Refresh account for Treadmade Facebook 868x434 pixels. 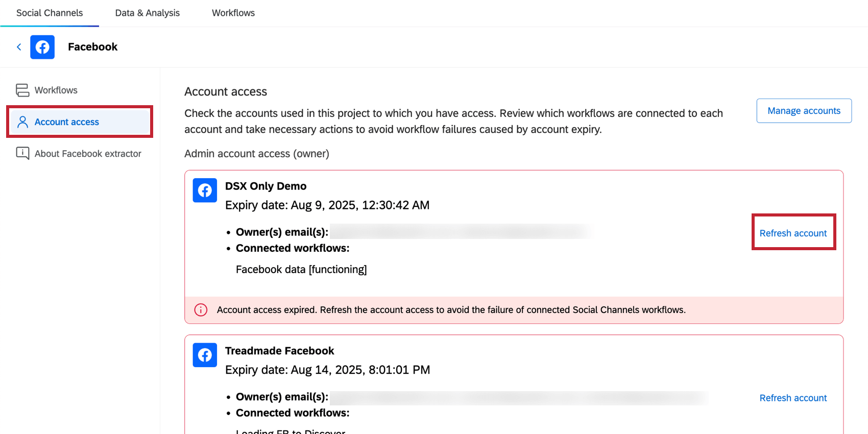pyautogui.click(x=793, y=398)
